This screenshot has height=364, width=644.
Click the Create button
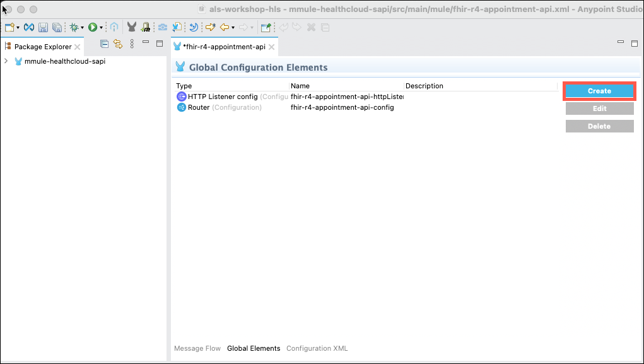tap(599, 91)
